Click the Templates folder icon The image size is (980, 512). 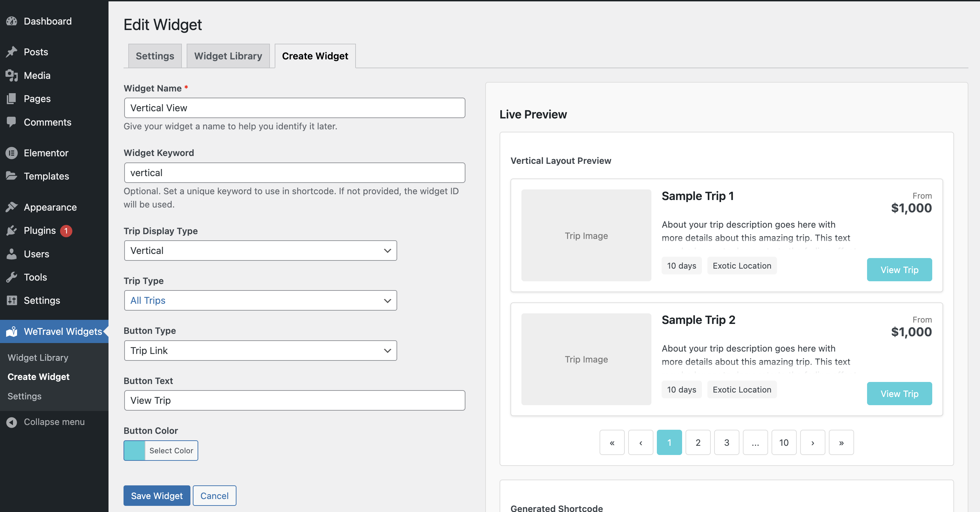pyautogui.click(x=12, y=176)
